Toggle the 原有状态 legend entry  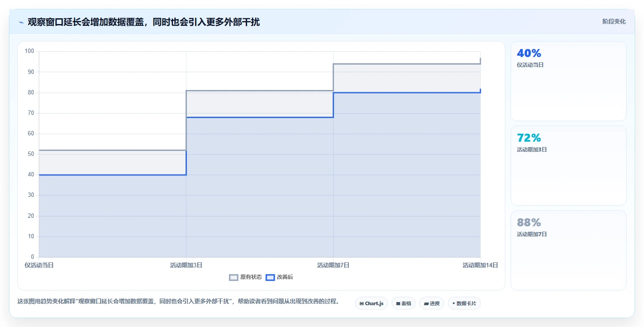coord(245,277)
